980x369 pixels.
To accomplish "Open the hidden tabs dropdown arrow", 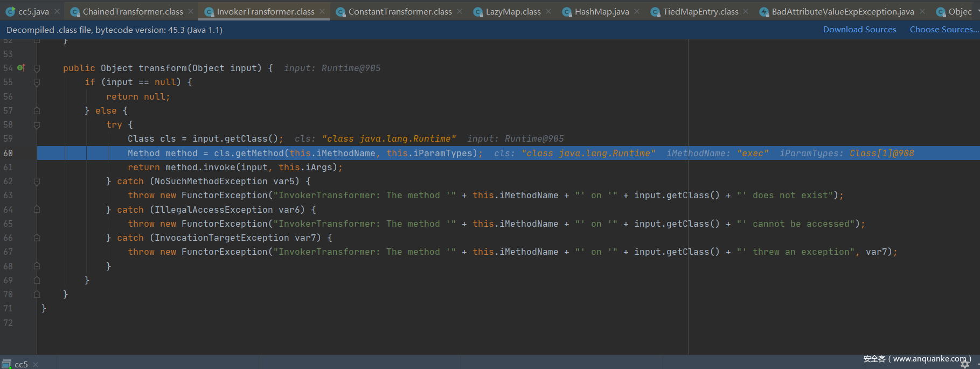I will (x=977, y=11).
